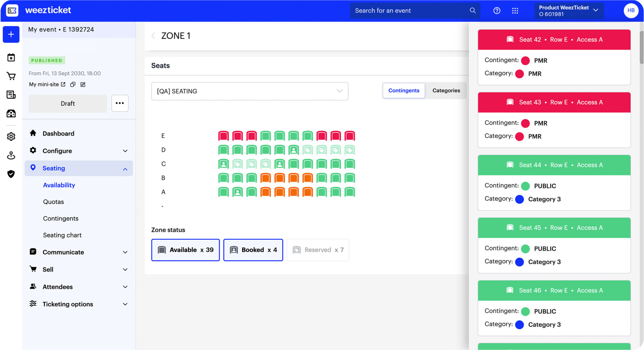The image size is (644, 350).
Task: Toggle the Reserved zone status filter
Action: pos(317,250)
